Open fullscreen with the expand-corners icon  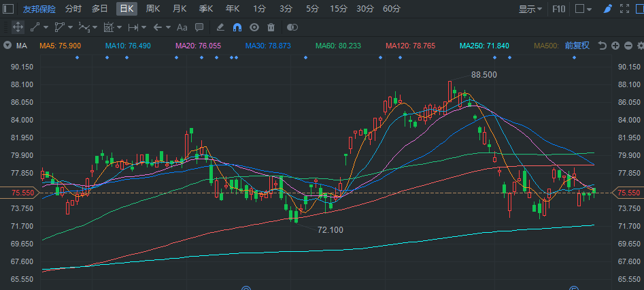click(x=625, y=9)
